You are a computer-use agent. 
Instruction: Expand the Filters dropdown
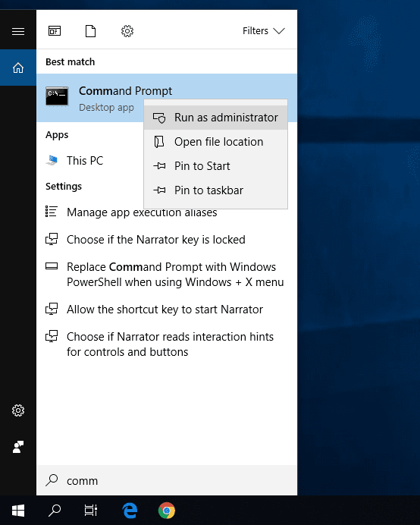click(264, 31)
